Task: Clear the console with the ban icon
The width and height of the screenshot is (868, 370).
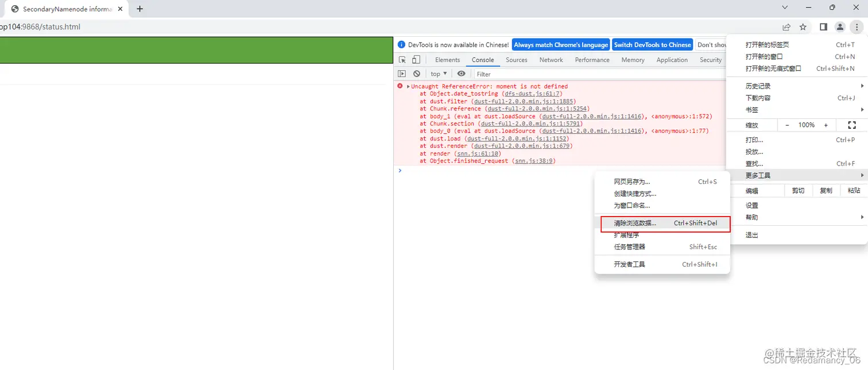Action: click(x=417, y=74)
